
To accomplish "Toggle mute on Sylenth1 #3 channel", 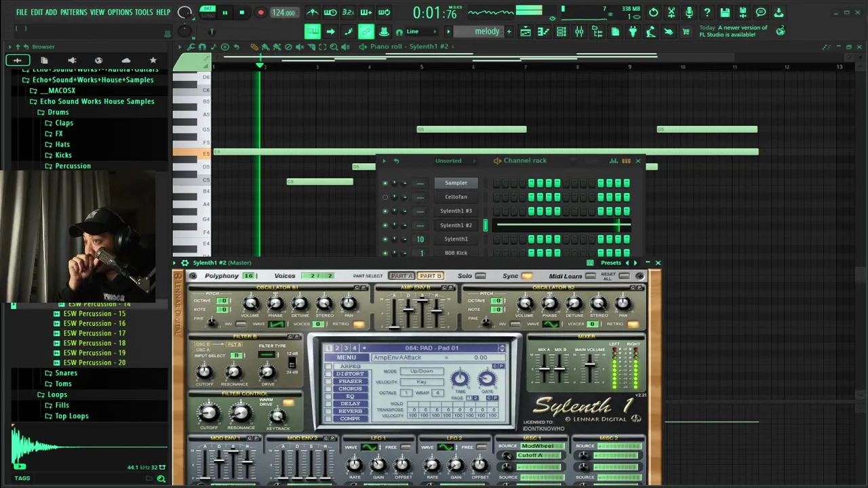I will pyautogui.click(x=385, y=211).
